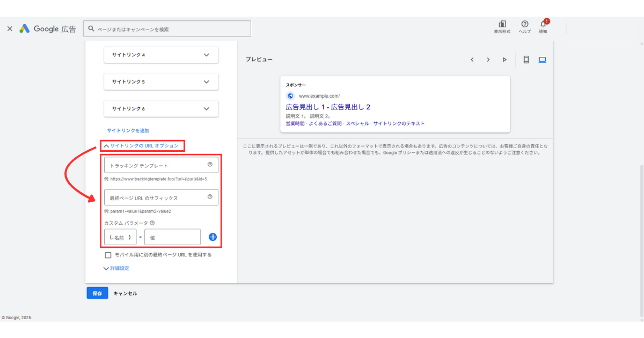The image size is (644, 338).
Task: Click the 広告見出し 1 - 広告見出し 2 headline
Action: pos(328,107)
